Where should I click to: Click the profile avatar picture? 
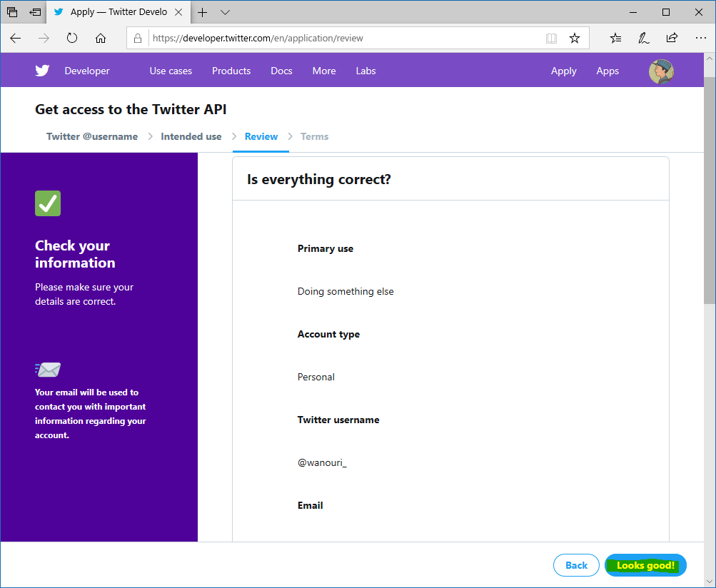(661, 71)
